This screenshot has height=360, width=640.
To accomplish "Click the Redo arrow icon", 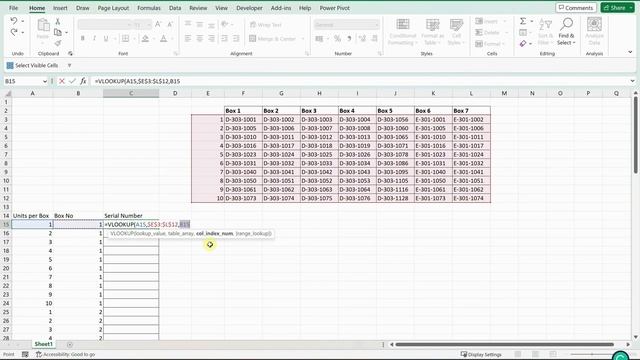I will click(x=13, y=32).
